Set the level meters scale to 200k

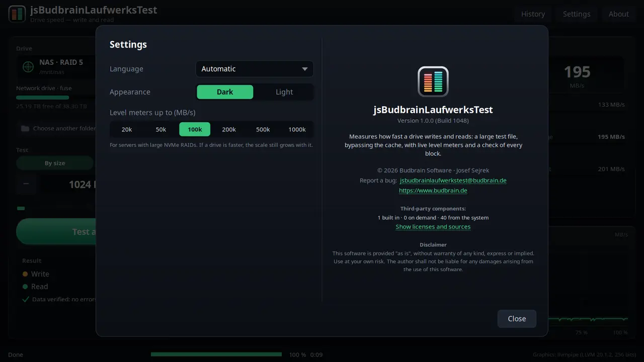[229, 129]
